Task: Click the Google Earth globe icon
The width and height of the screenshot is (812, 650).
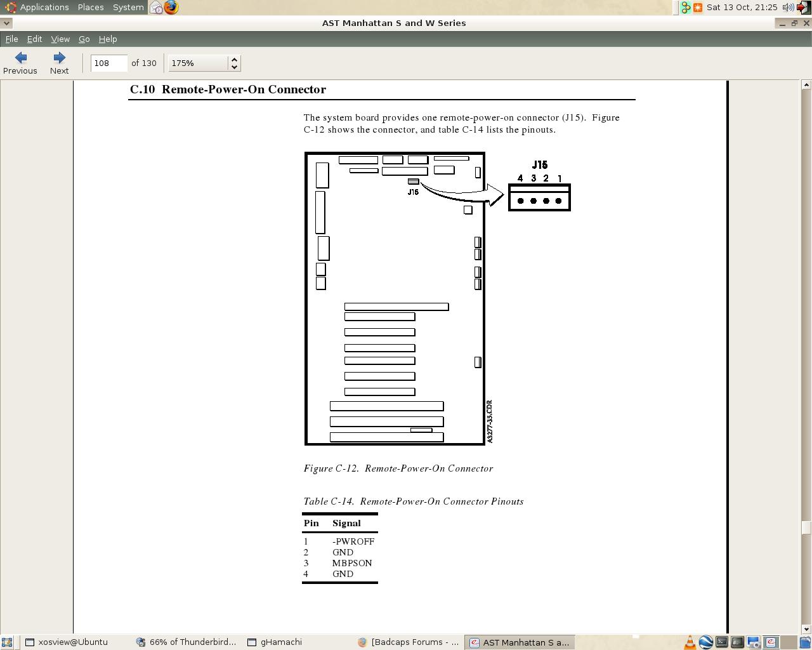Action: [705, 642]
